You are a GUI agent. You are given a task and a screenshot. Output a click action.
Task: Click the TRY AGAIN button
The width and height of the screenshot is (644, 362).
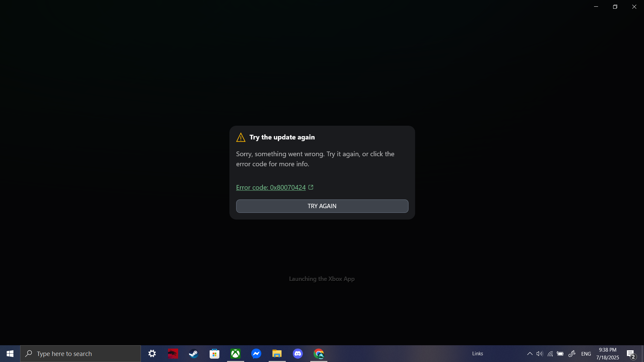click(322, 206)
